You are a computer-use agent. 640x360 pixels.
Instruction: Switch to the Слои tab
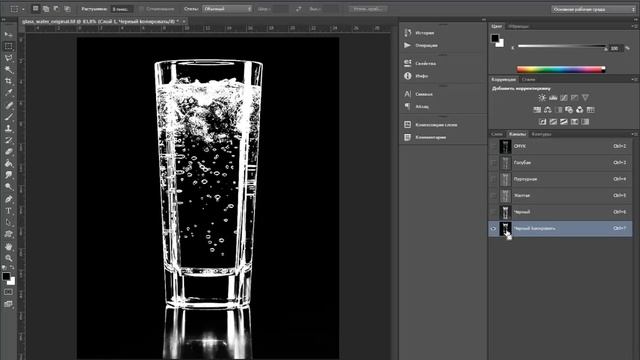pos(497,134)
